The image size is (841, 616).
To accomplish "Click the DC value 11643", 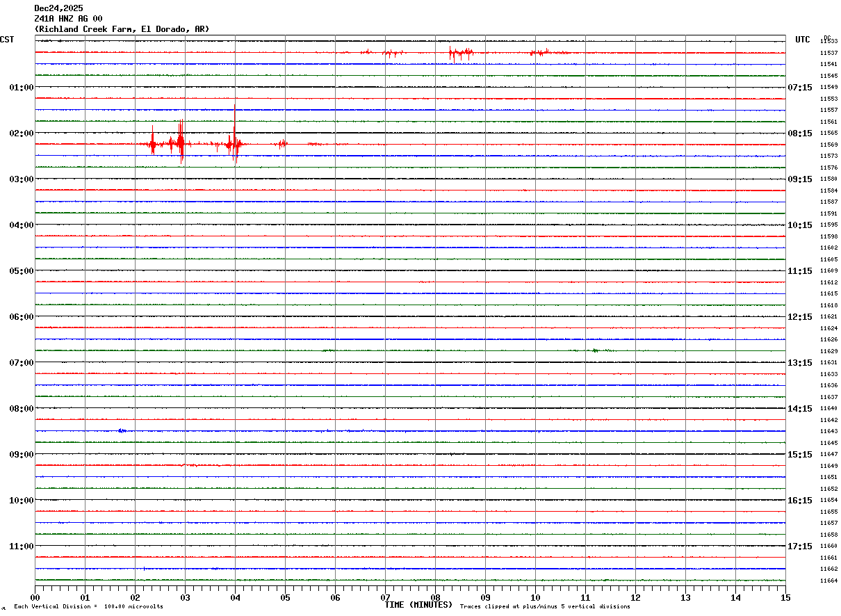I will click(828, 431).
